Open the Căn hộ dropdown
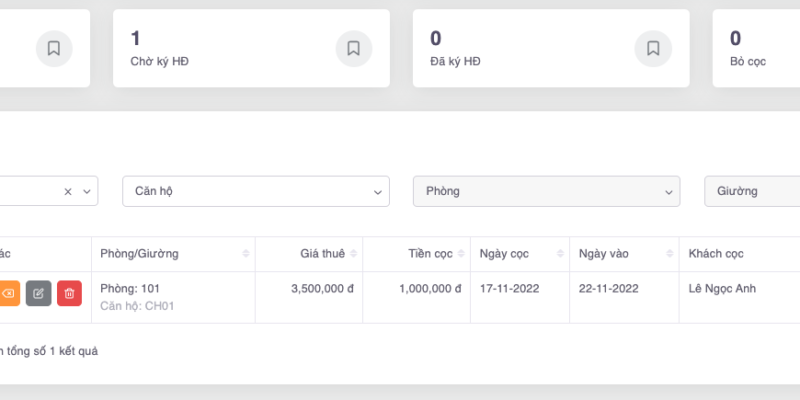Screen dimensions: 800x400 coord(255,191)
